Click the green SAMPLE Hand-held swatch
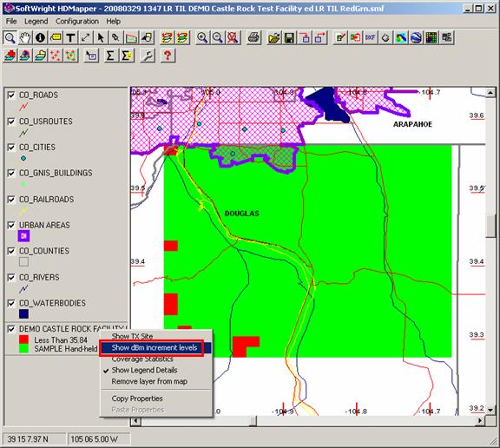 click(x=24, y=348)
